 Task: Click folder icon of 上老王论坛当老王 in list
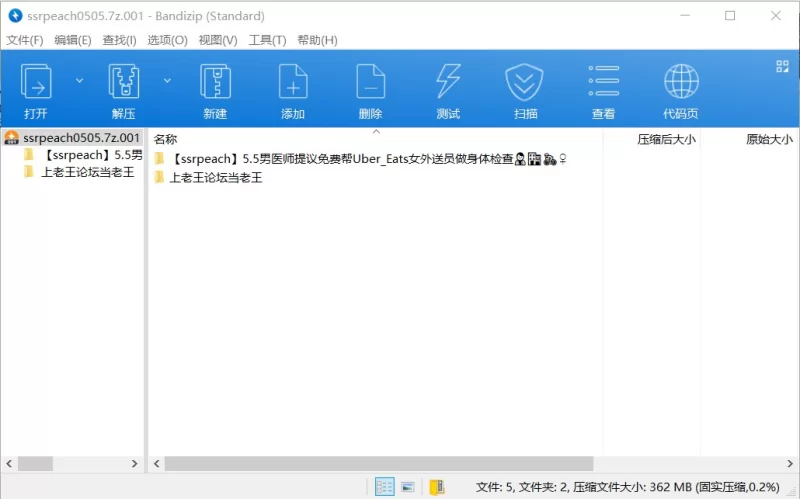pyautogui.click(x=160, y=177)
